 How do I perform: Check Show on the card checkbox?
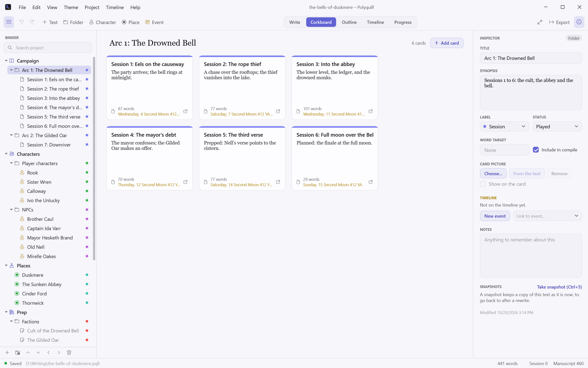coord(483,184)
